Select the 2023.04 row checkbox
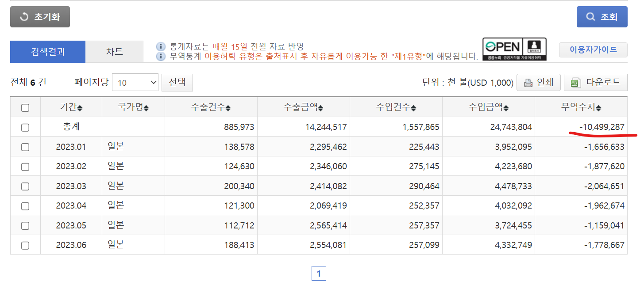Viewport: 644px width, 289px height. pyautogui.click(x=25, y=206)
